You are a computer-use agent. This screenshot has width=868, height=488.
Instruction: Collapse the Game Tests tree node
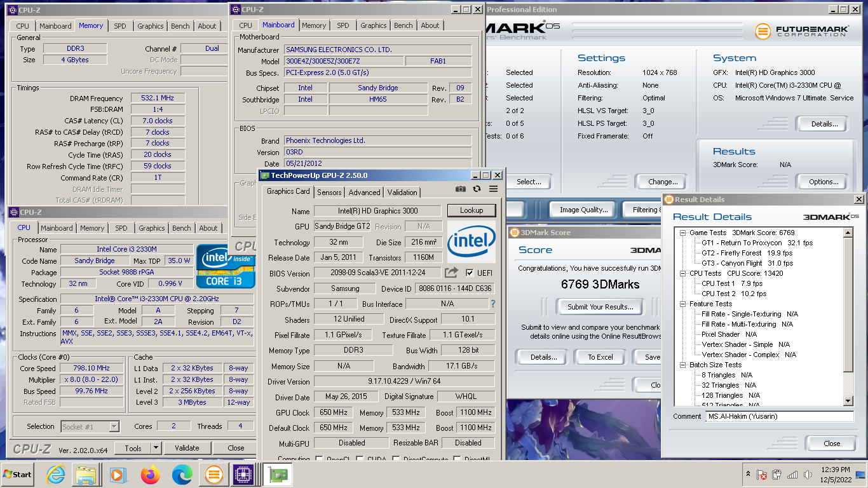(683, 233)
